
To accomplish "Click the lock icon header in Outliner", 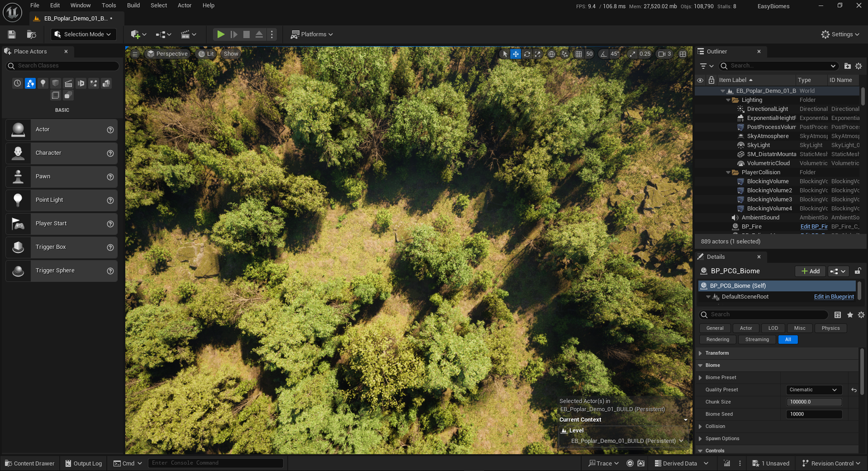I will pyautogui.click(x=711, y=80).
